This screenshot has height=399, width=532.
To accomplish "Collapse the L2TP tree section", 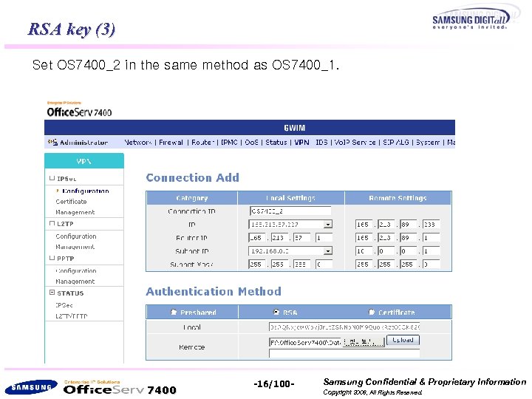I will (x=52, y=224).
